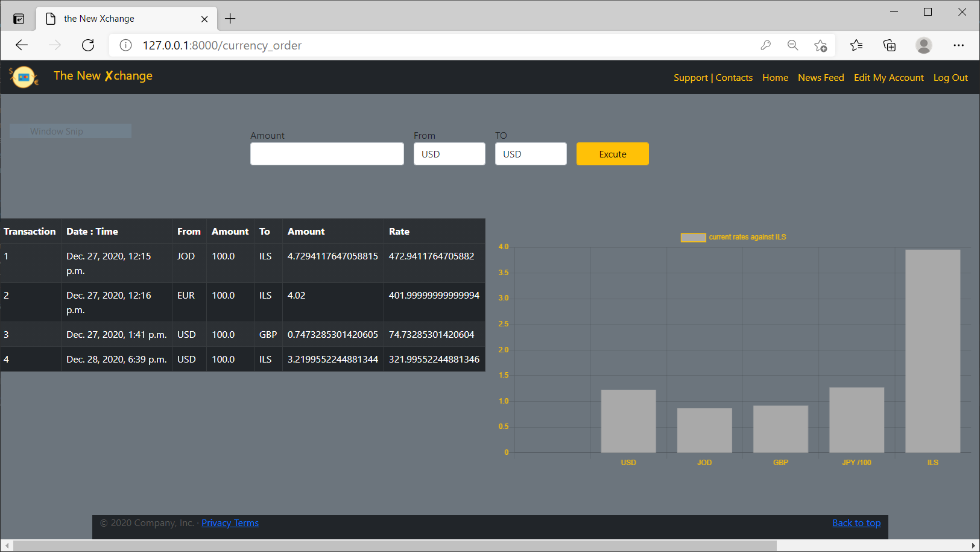Close the New Xchange tab
Screen dimensions: 980x552
204,19
